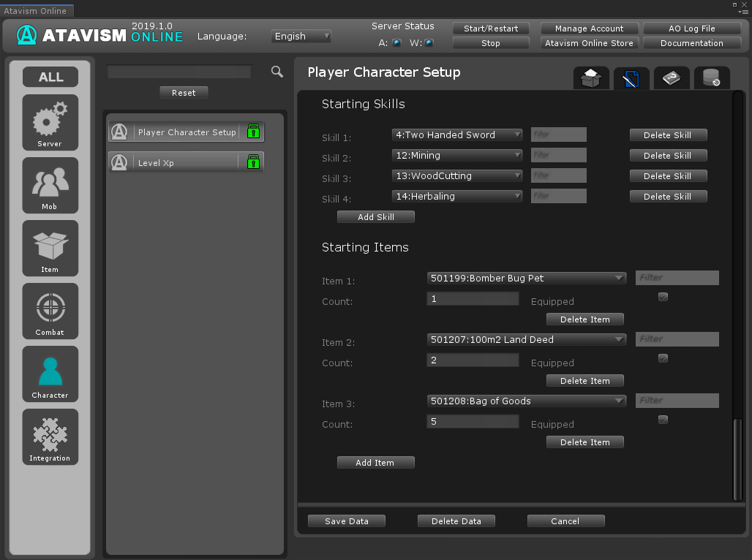This screenshot has height=560, width=752.
Task: Open Item 3 Bag of Goods dropdown
Action: (x=527, y=401)
